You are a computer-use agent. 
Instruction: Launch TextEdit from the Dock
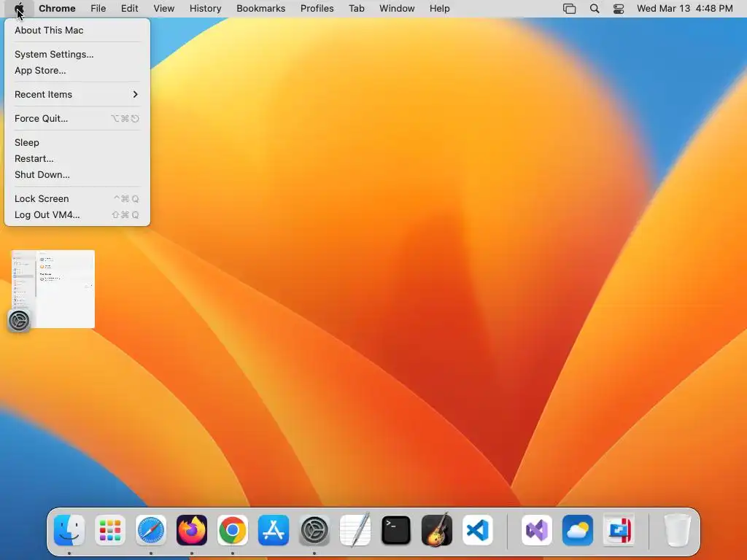point(355,530)
